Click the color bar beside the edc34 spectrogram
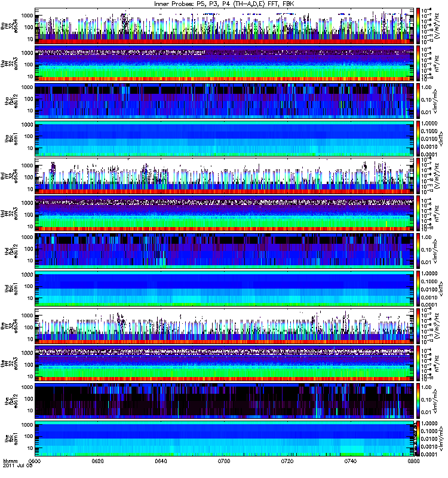The image size is (448, 478). 418,326
